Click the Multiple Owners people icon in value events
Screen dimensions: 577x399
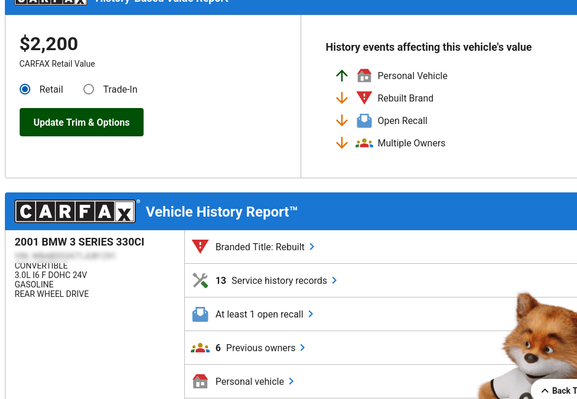coord(364,143)
